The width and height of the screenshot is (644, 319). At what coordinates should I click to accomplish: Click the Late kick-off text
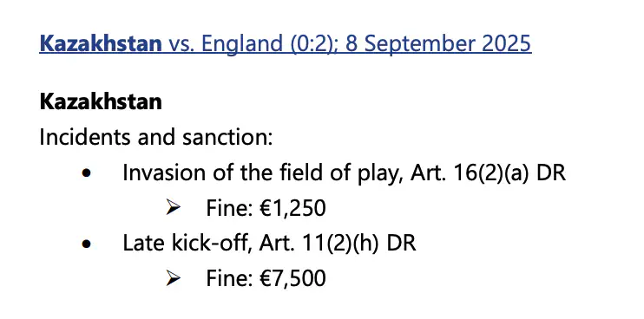click(187, 244)
